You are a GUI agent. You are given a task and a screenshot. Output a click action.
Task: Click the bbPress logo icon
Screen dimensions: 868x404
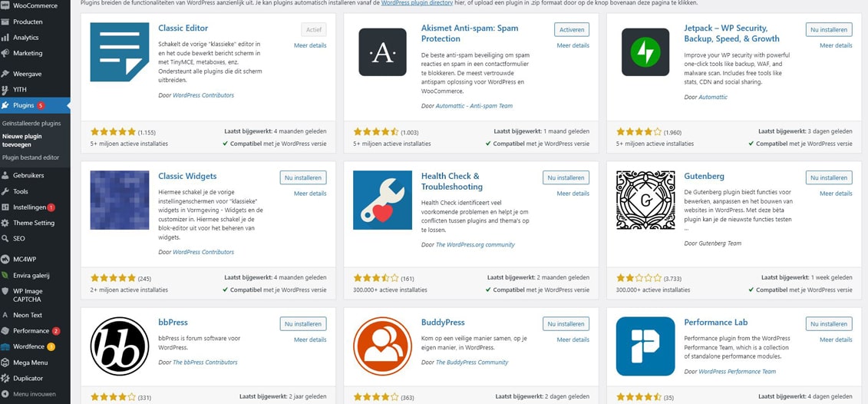point(120,346)
